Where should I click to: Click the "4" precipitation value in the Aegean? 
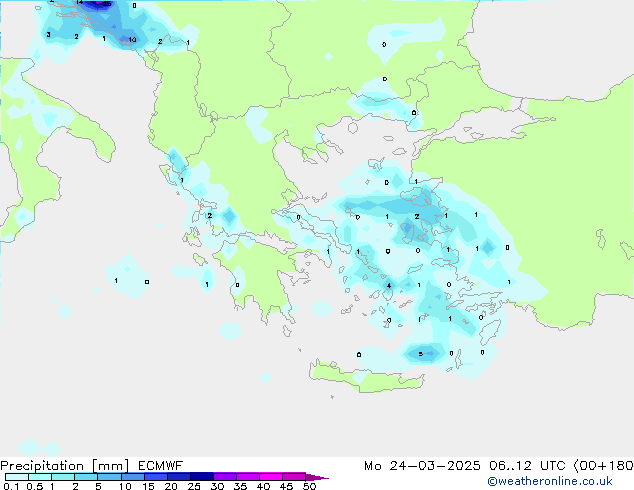389,285
